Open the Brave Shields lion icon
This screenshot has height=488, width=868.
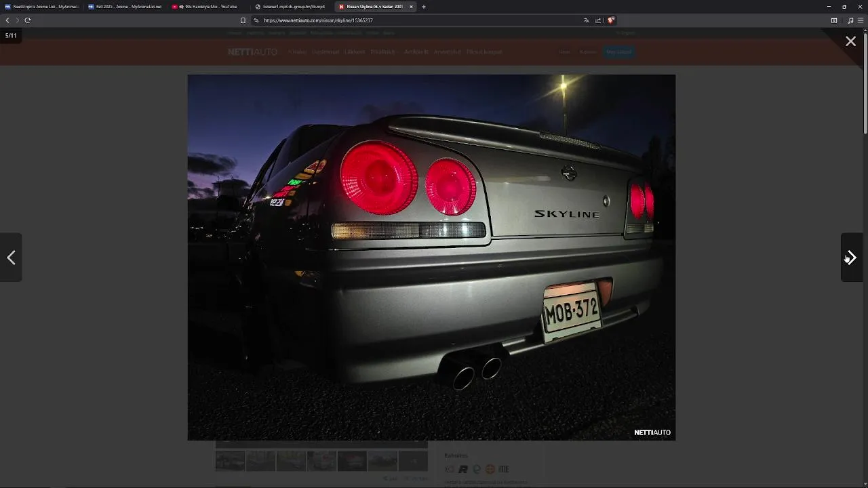(610, 20)
